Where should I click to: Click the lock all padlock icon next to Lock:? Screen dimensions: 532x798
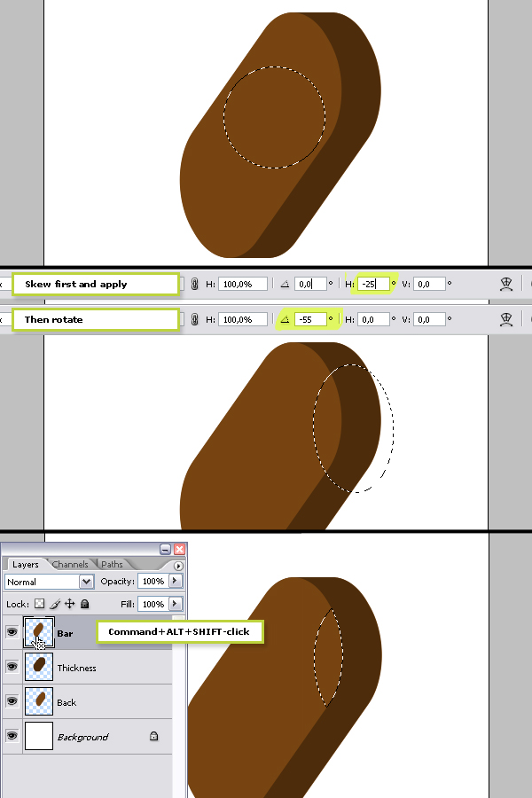[x=85, y=604]
